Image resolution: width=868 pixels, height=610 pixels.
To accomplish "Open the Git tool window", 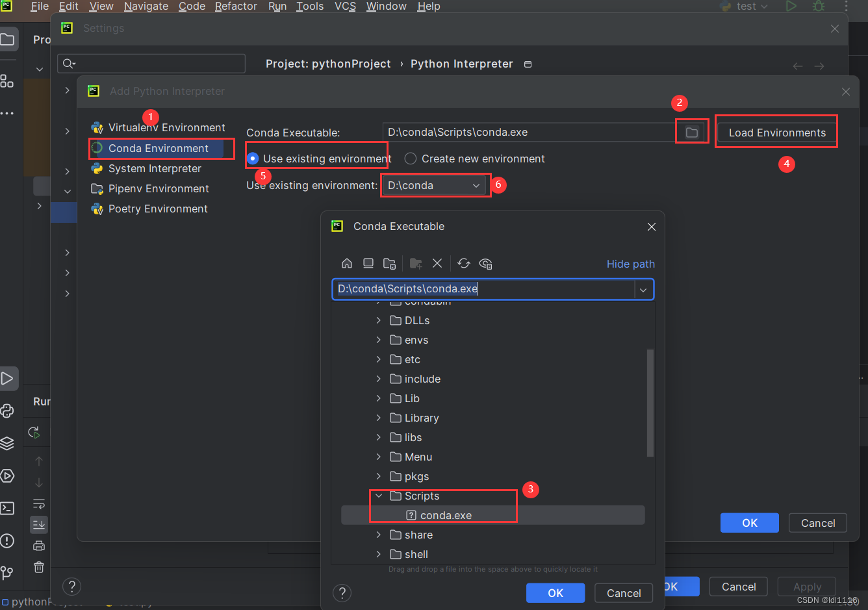I will 7,572.
